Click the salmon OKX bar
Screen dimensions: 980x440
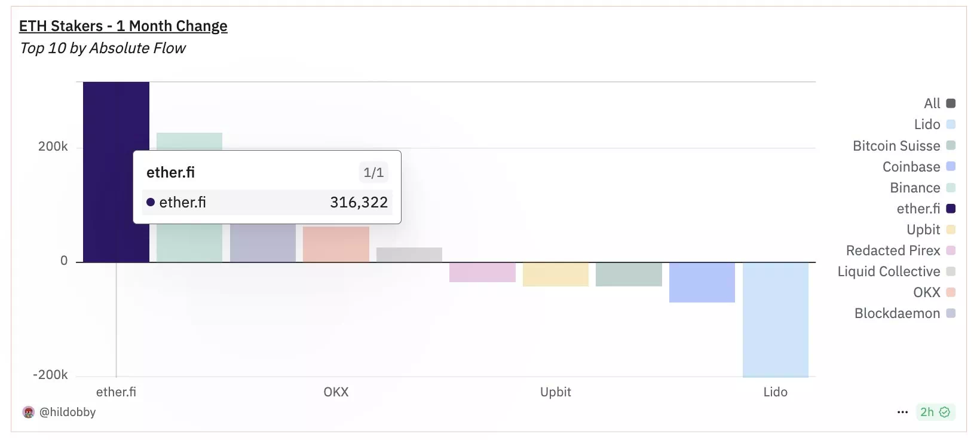(336, 244)
